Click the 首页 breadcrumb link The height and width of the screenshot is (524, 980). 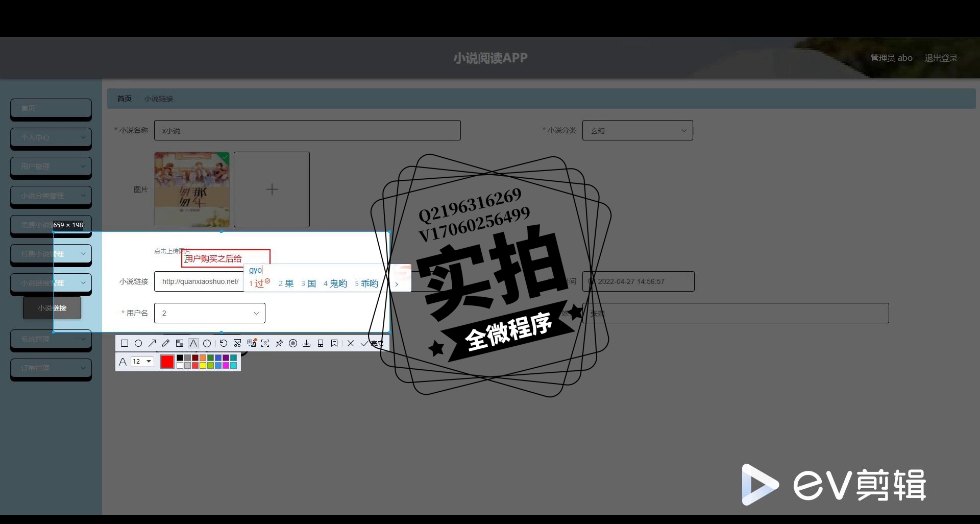coord(125,99)
